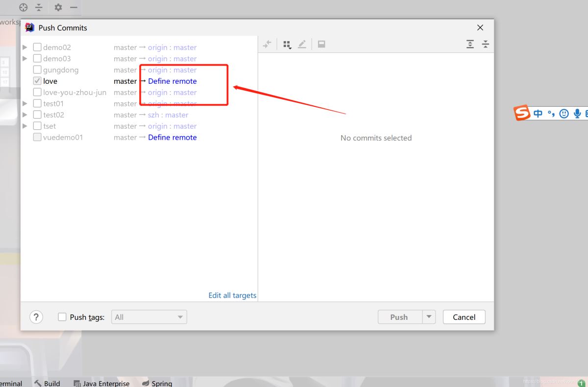Check the test01 repository checkbox
This screenshot has width=588, height=387.
tap(37, 104)
